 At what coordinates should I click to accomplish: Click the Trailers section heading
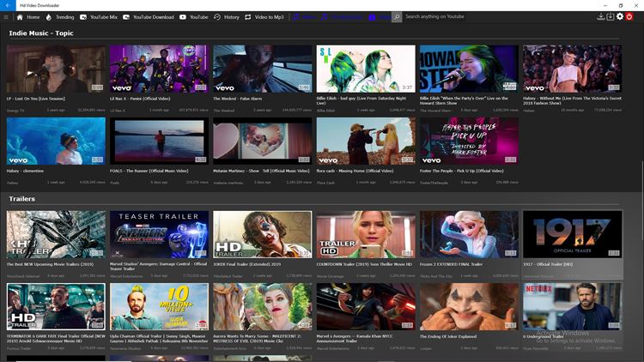point(21,199)
